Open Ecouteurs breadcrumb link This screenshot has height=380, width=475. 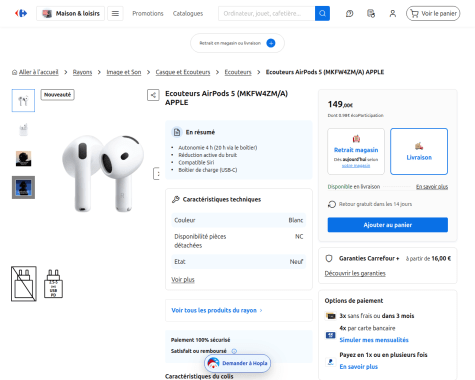pos(238,72)
